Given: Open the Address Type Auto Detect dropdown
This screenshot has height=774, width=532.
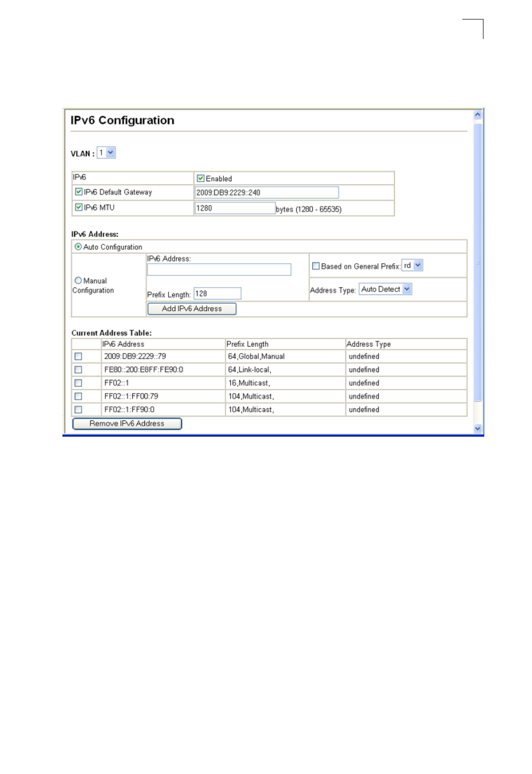Looking at the screenshot, I should [x=385, y=289].
